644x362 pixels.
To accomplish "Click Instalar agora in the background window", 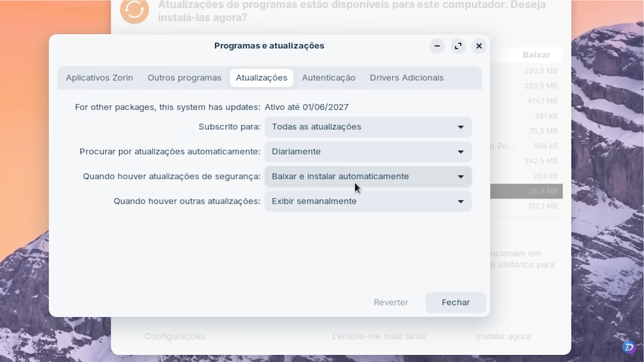I will click(503, 336).
